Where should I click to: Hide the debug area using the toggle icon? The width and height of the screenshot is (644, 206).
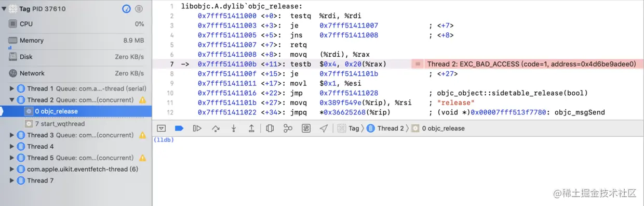(x=162, y=128)
